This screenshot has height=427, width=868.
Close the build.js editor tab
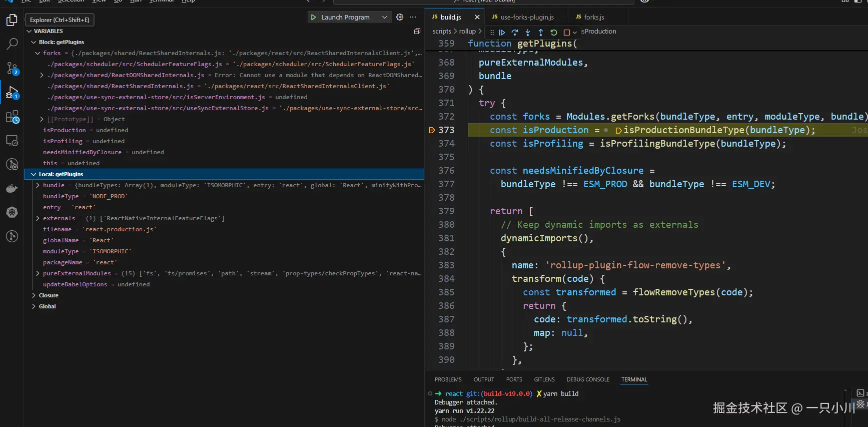click(477, 17)
